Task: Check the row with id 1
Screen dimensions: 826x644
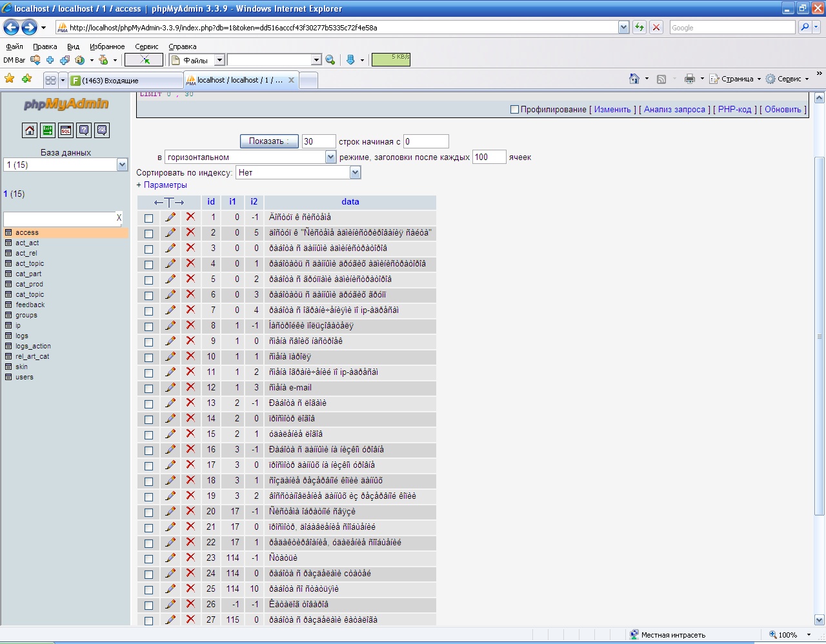Action: [149, 218]
